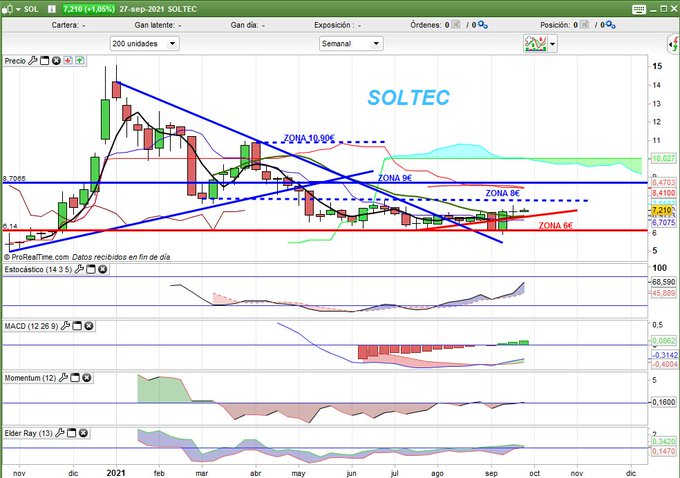Click the 68,590 stochastic value label

pyautogui.click(x=664, y=282)
